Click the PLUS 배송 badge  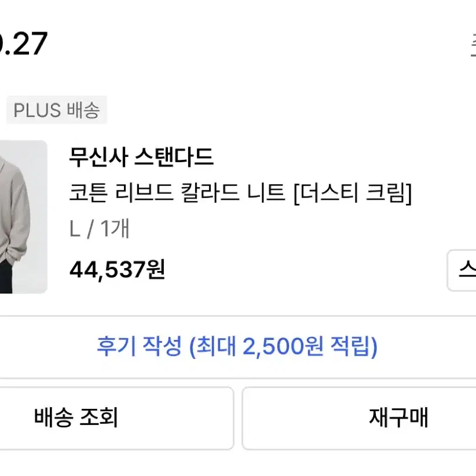[x=57, y=110]
